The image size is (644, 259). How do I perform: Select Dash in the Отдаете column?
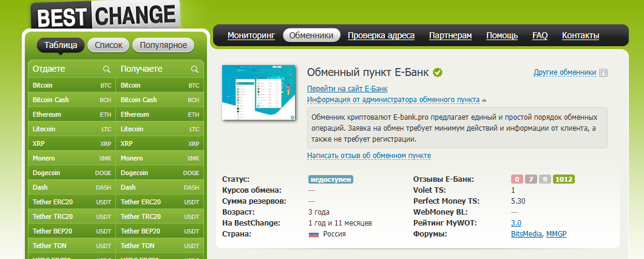(x=72, y=187)
